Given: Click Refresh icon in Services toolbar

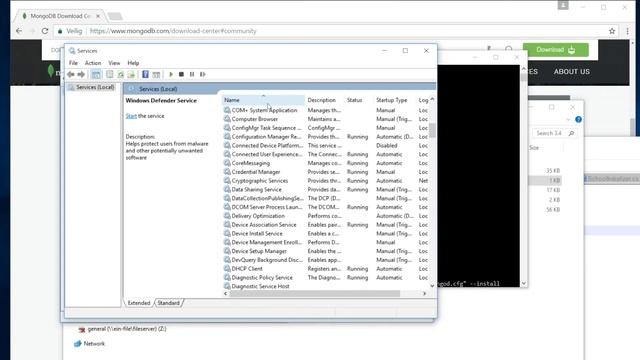Looking at the screenshot, I should 120,74.
